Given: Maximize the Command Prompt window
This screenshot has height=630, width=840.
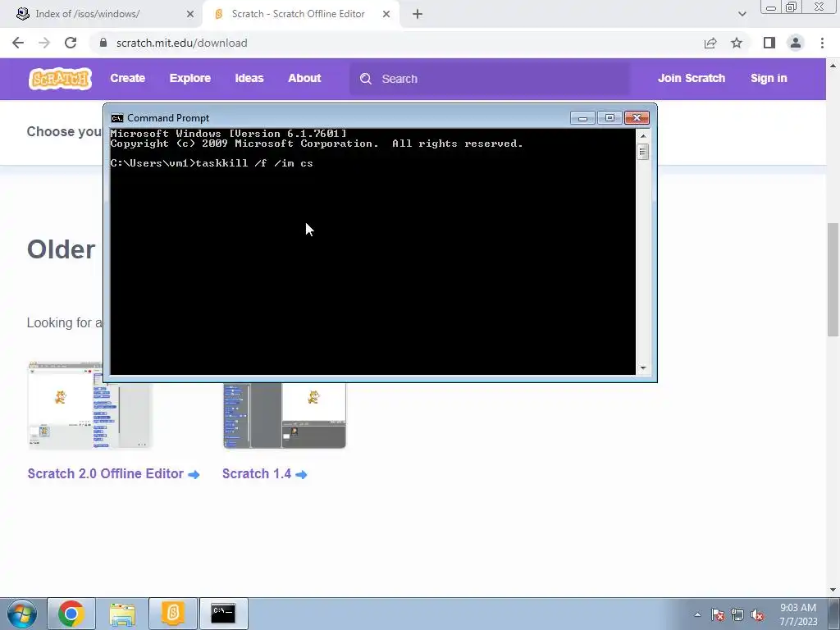Looking at the screenshot, I should pyautogui.click(x=609, y=118).
